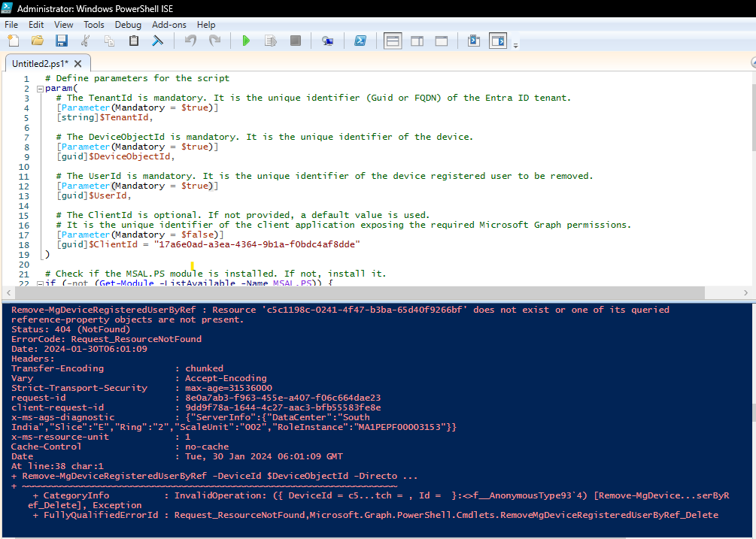Click the editor horizontal scrollbar thumb
This screenshot has width=756, height=539.
point(360,292)
